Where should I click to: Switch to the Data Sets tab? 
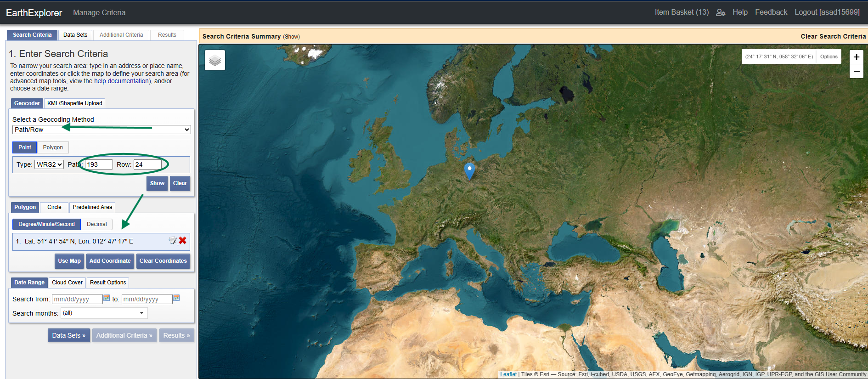(x=75, y=35)
